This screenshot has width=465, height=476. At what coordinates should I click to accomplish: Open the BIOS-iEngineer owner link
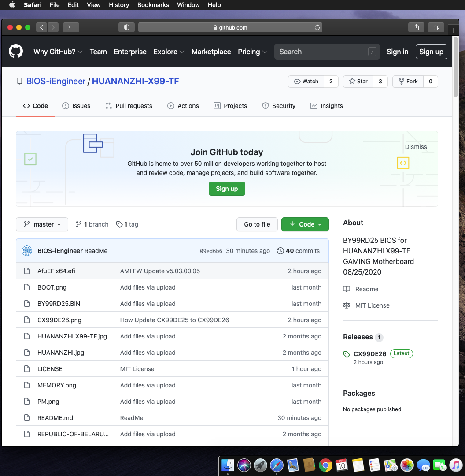[56, 81]
